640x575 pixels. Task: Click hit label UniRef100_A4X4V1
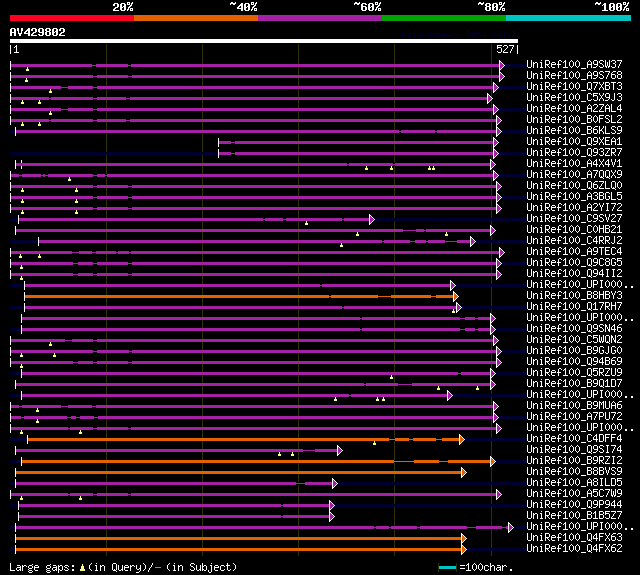[574, 164]
